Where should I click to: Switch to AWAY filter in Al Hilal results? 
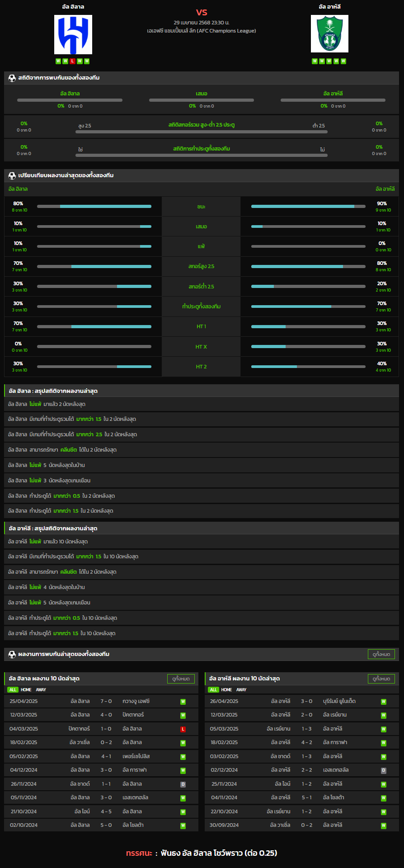[41, 690]
